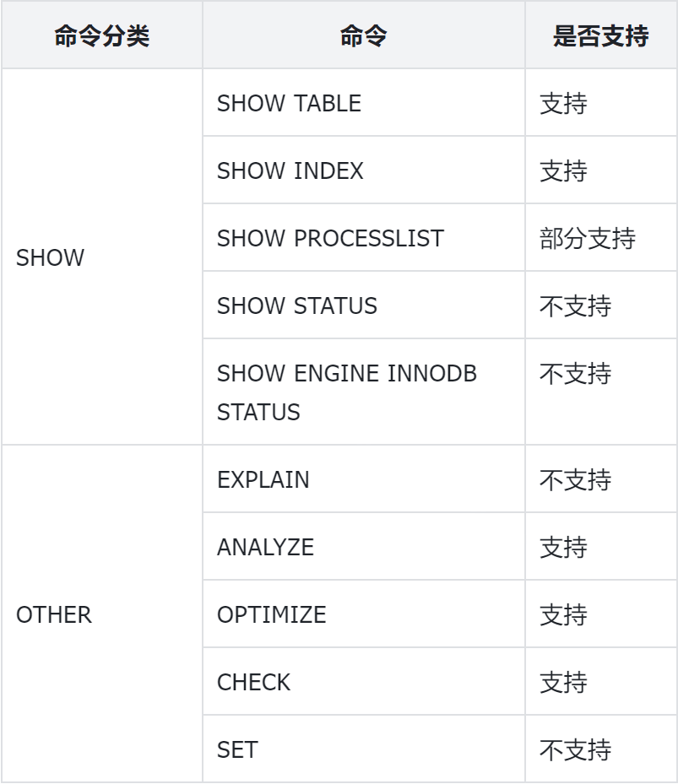Select the SHOW category cell

click(x=51, y=258)
